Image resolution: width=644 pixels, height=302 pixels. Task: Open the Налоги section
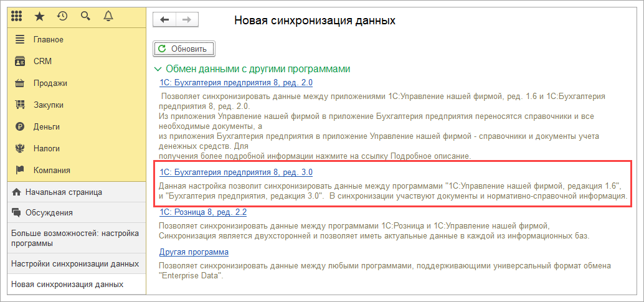(x=77, y=148)
